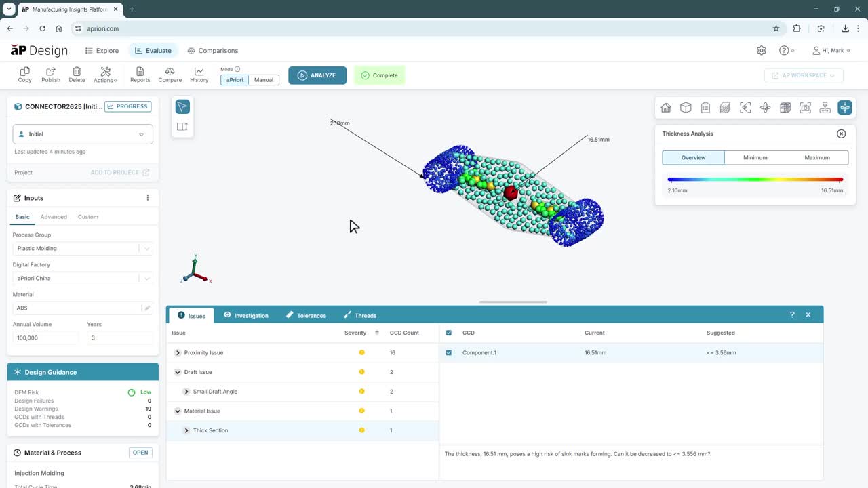
Task: Switch mode to Manual
Action: (x=263, y=80)
